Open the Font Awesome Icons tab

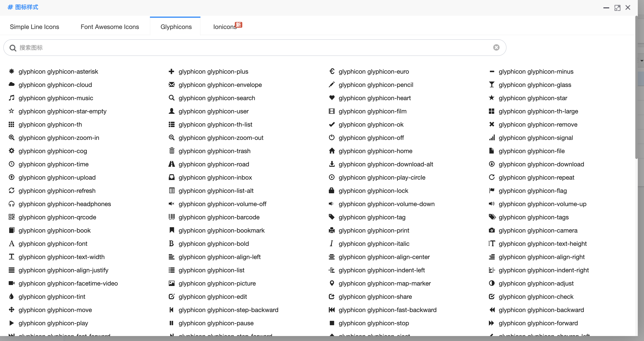110,27
